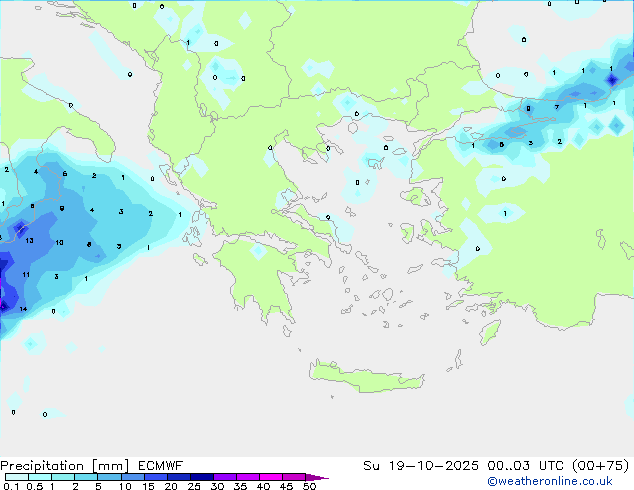Click the '40' legend scale label

[264, 486]
